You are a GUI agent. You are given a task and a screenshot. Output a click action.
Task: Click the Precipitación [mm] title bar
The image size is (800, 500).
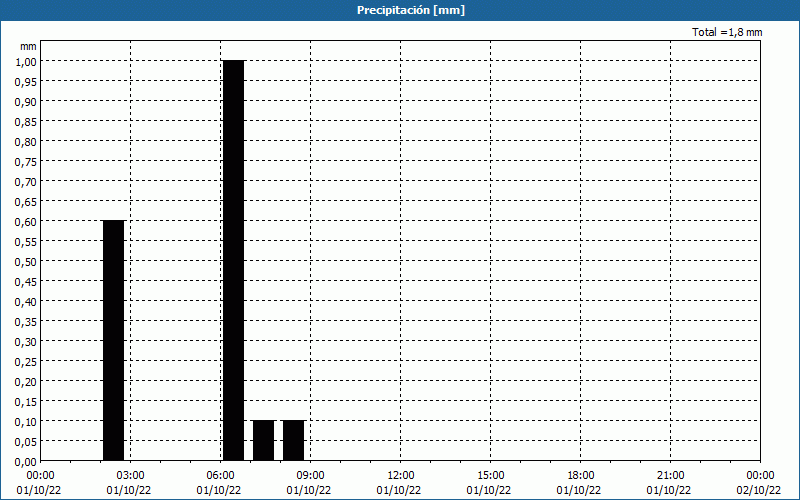(x=400, y=10)
